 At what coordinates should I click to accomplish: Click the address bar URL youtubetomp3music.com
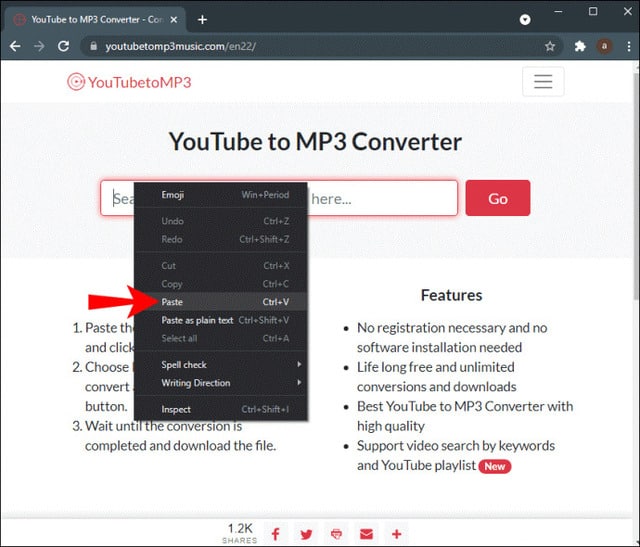pos(180,46)
